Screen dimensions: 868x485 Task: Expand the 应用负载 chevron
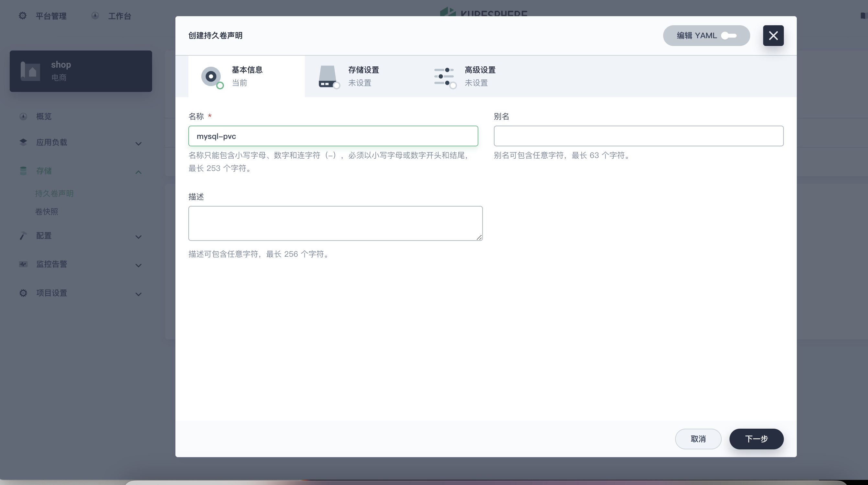pos(138,144)
